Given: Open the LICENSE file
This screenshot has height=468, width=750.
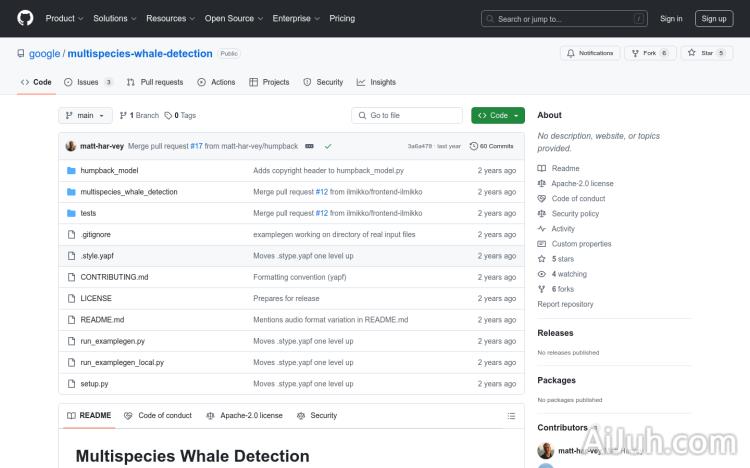Looking at the screenshot, I should click(96, 298).
